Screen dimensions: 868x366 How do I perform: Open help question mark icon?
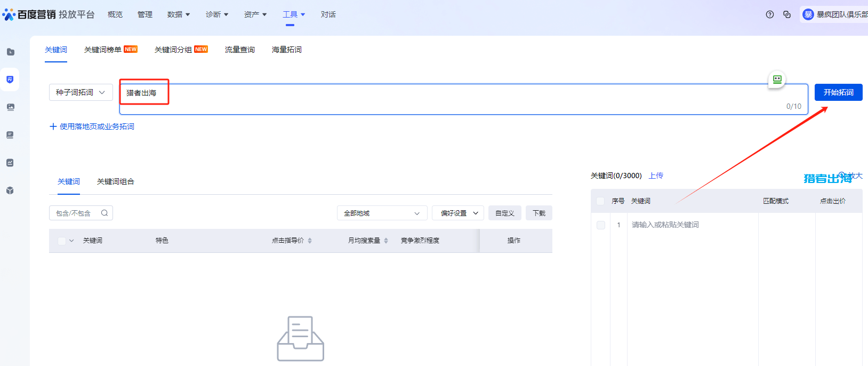point(770,14)
